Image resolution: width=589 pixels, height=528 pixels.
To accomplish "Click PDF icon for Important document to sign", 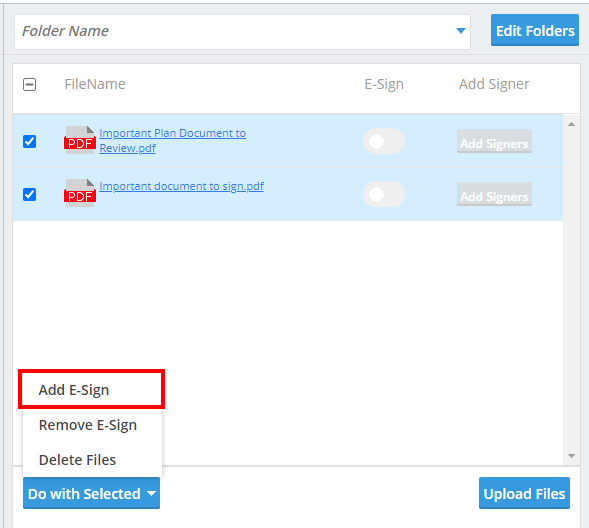I will tap(80, 193).
